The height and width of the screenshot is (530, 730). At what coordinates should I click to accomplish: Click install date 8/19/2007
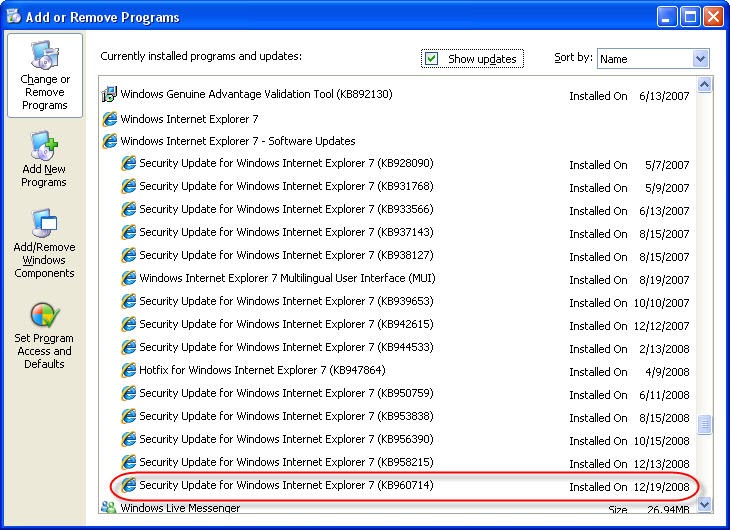click(664, 280)
